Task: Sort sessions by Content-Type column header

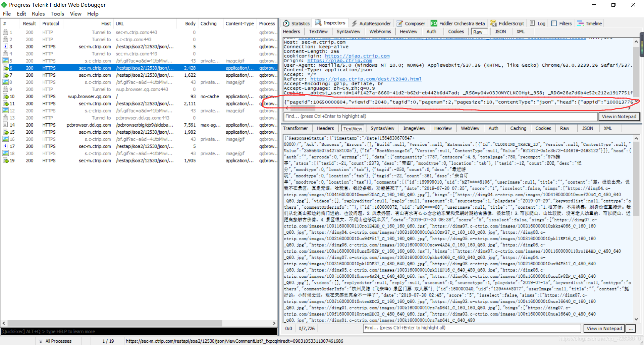Action: click(239, 23)
